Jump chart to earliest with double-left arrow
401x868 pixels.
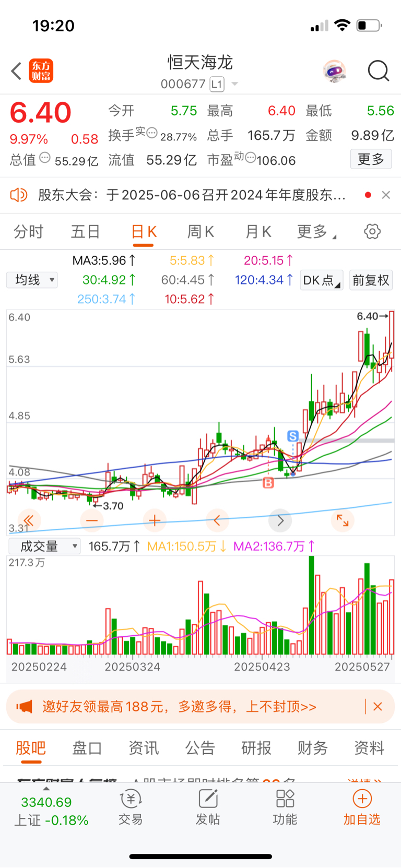(29, 520)
